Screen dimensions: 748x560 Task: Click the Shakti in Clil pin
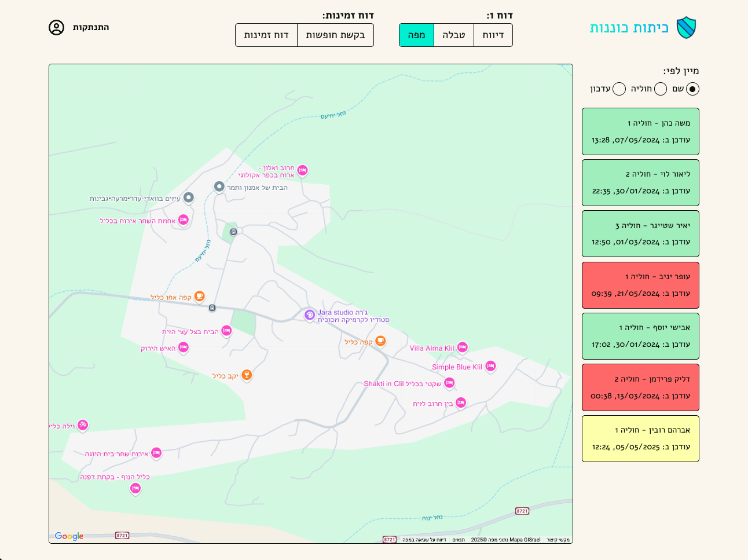click(x=449, y=383)
